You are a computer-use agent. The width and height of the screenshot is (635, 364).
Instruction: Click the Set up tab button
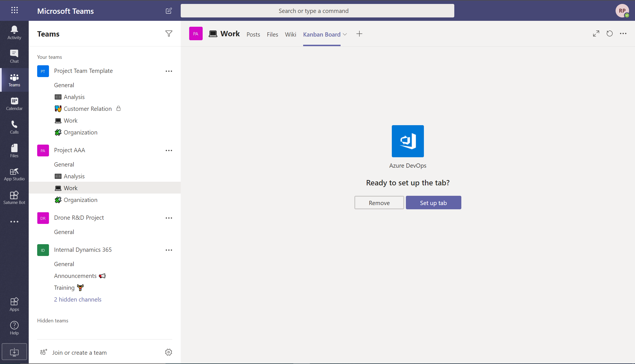tap(433, 203)
